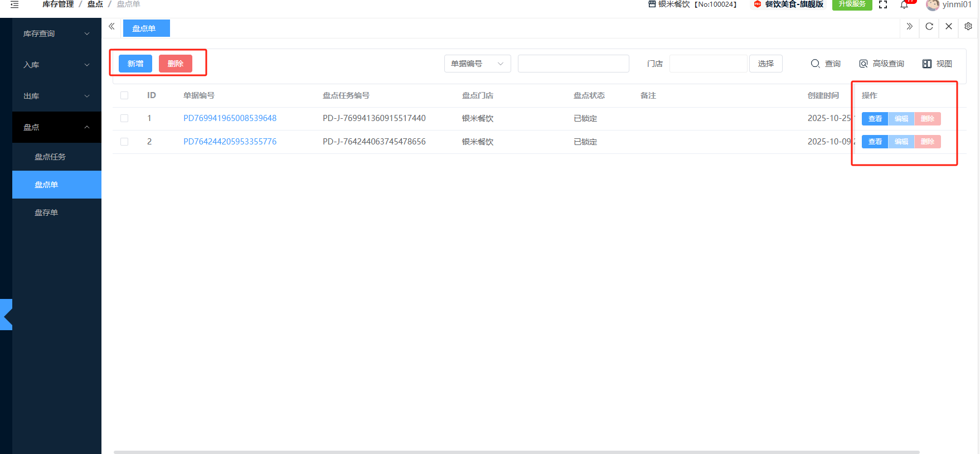Click the hamburger menu collapse icon
The height and width of the screenshot is (454, 980).
click(x=14, y=4)
